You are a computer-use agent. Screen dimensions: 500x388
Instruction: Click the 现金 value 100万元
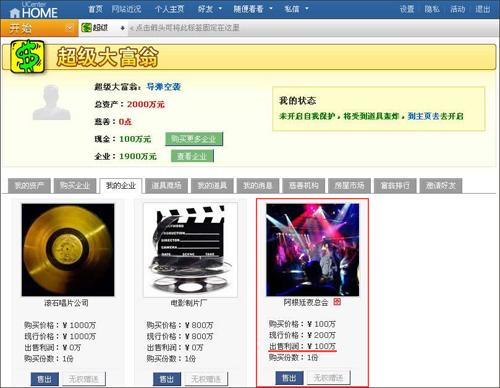pyautogui.click(x=135, y=139)
